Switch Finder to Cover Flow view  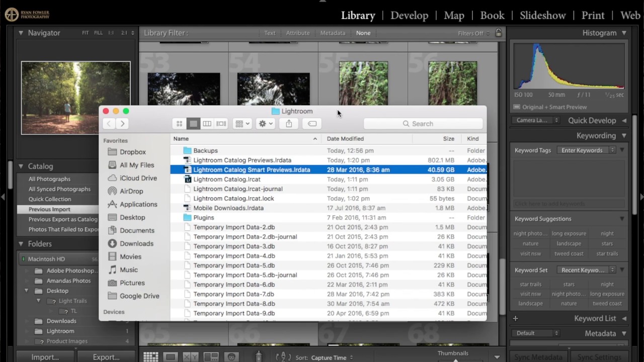pos(221,124)
